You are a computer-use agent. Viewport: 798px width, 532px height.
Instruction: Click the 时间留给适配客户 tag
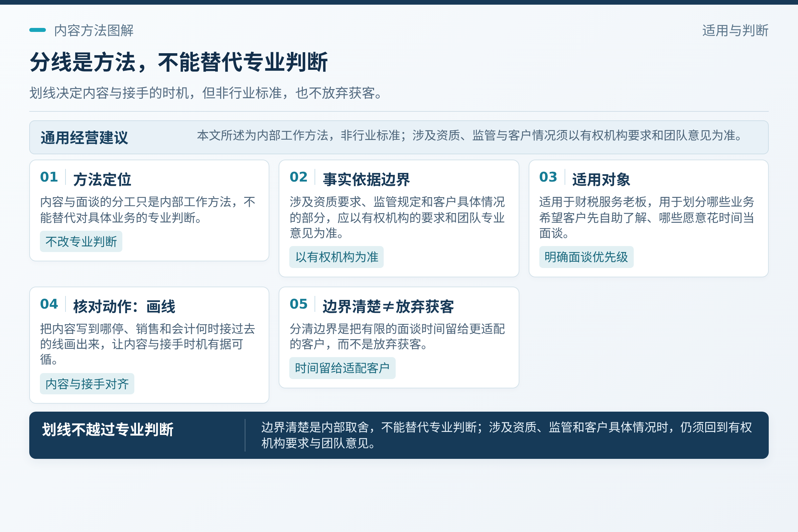[342, 368]
